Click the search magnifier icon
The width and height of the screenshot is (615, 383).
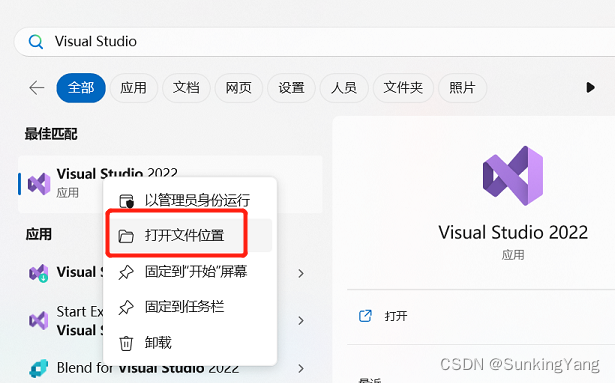[x=36, y=42]
